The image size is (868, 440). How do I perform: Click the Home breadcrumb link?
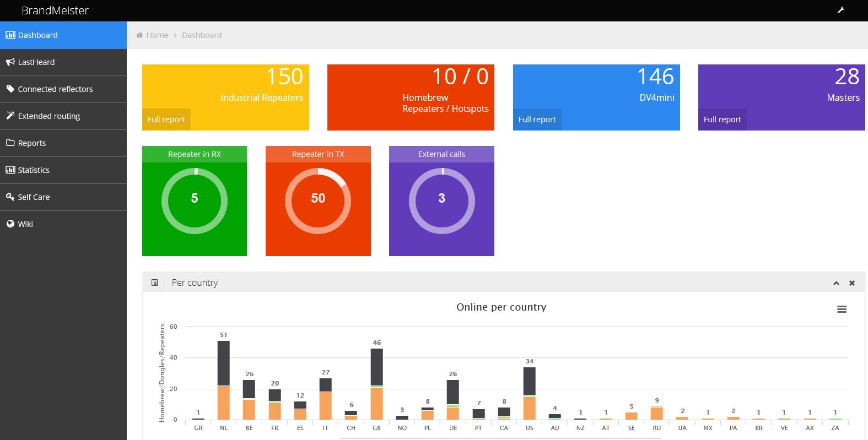point(157,35)
